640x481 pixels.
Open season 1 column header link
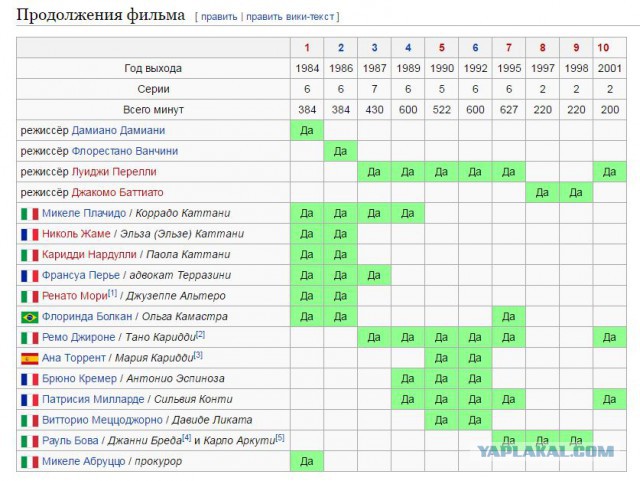(x=307, y=48)
